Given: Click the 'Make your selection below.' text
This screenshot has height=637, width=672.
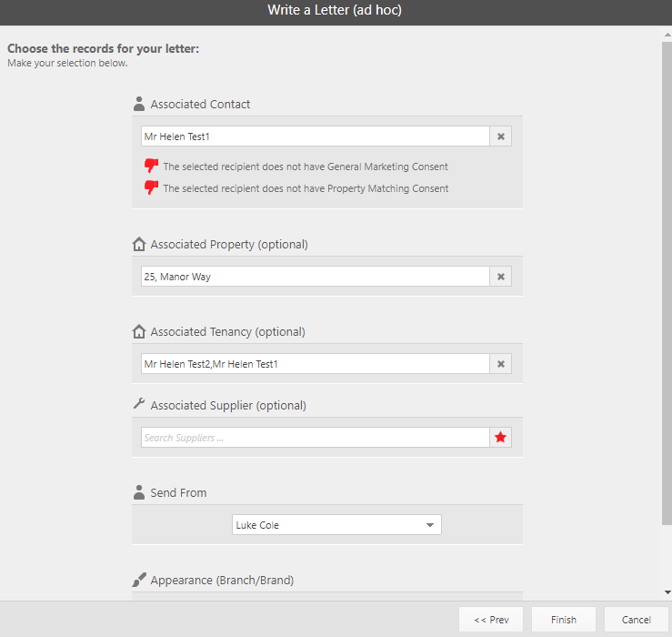Looking at the screenshot, I should (x=67, y=63).
